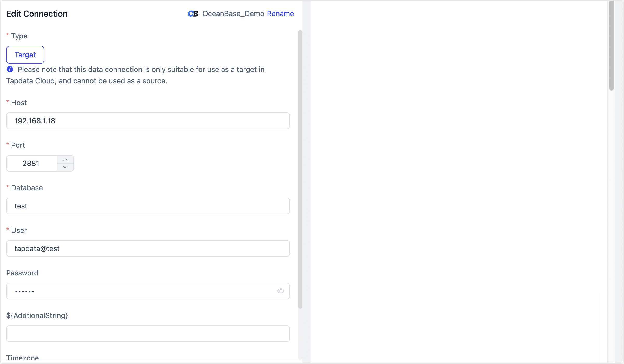This screenshot has height=364, width=624.
Task: Click the Port label text
Action: pos(18,145)
